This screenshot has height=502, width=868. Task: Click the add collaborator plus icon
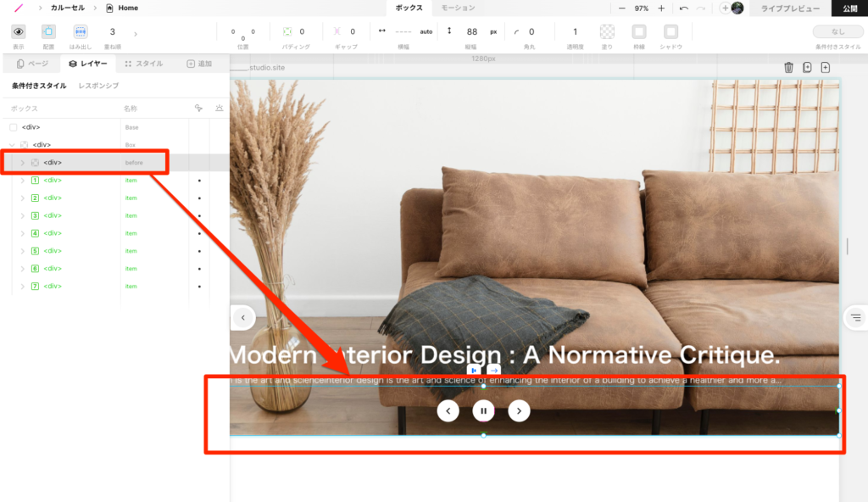point(725,8)
